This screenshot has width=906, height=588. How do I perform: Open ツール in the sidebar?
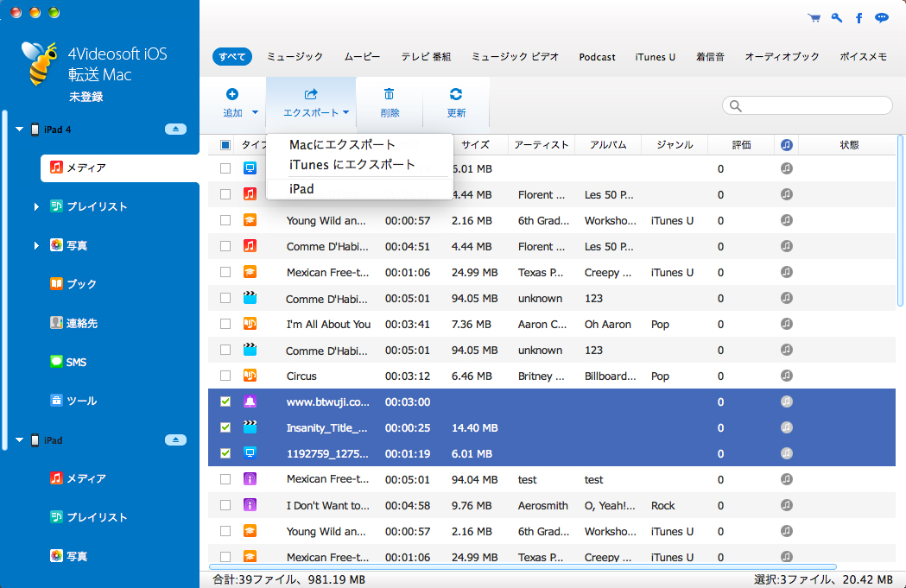coord(81,401)
